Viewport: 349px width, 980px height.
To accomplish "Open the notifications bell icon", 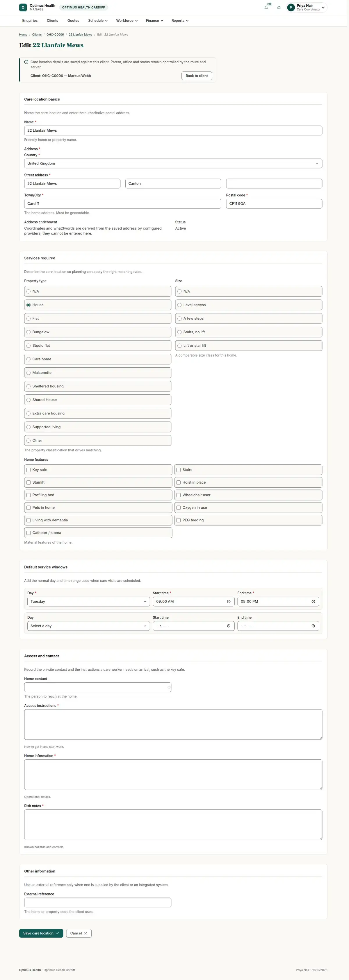I will point(266,8).
